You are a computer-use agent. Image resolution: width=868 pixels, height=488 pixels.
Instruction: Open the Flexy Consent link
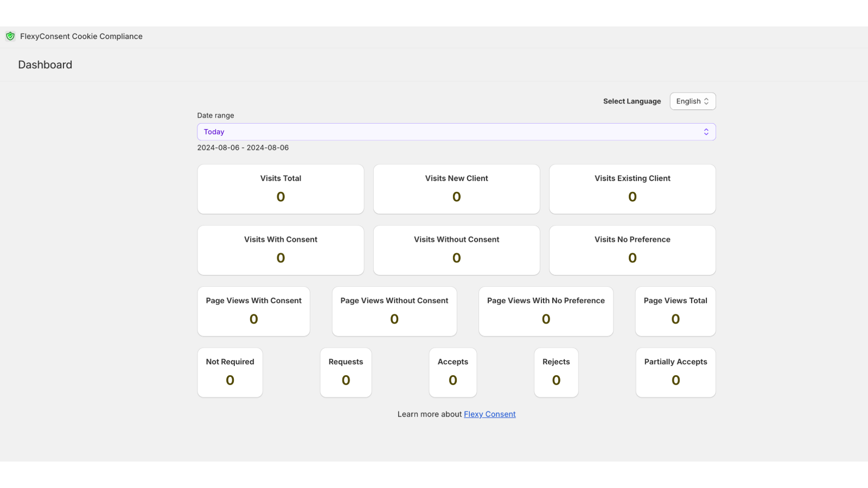pyautogui.click(x=489, y=414)
